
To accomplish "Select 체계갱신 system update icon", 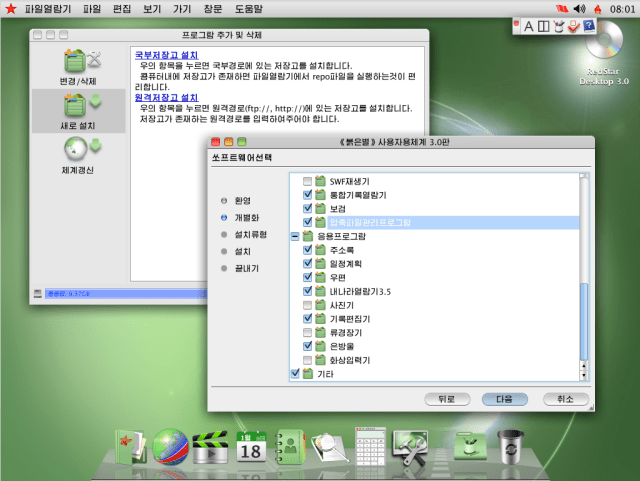I will coord(78,152).
